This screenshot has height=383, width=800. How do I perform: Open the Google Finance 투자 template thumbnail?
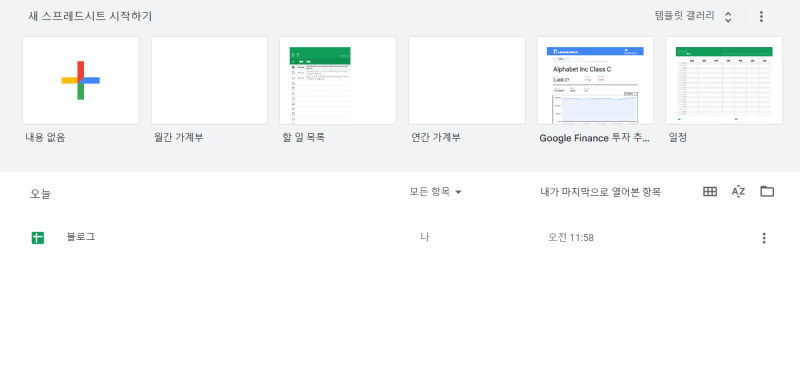pyautogui.click(x=595, y=80)
